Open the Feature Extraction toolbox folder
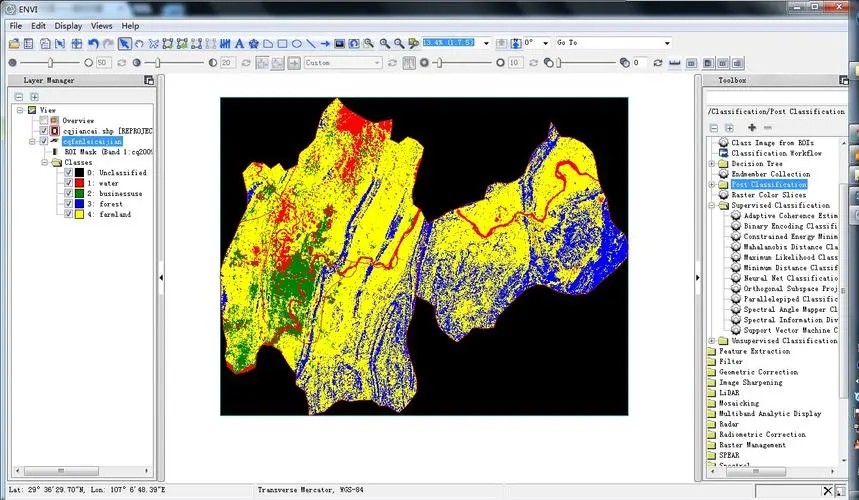The image size is (859, 500). coord(749,351)
